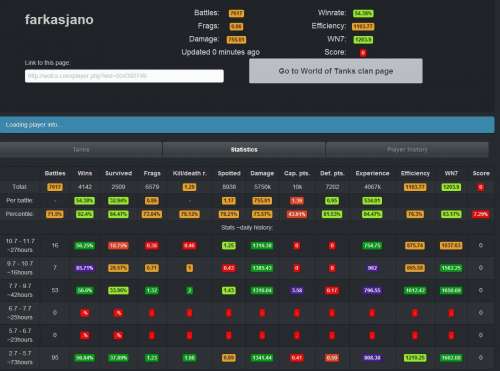
Task: Click purple wins badge in 9.7 - 10.7 row
Action: click(85, 268)
